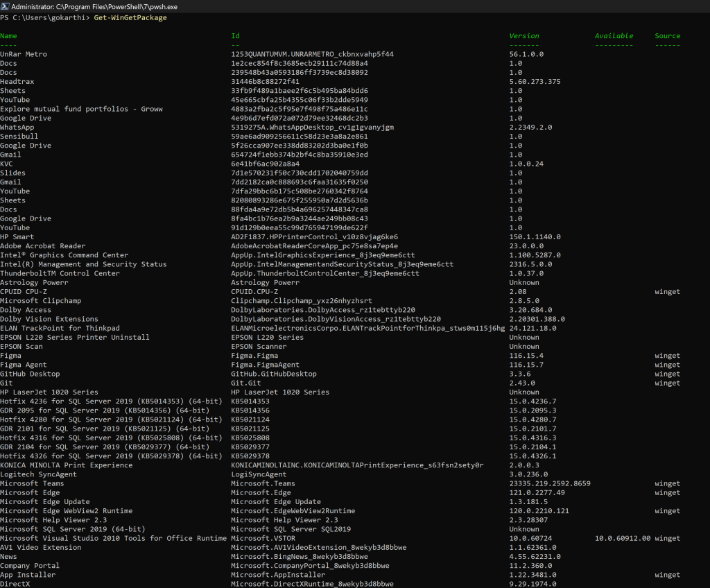Click 'ELAN TrackPoint for Thinkpad' package name
Viewport: 710px width, 588px height.
pyautogui.click(x=60, y=328)
